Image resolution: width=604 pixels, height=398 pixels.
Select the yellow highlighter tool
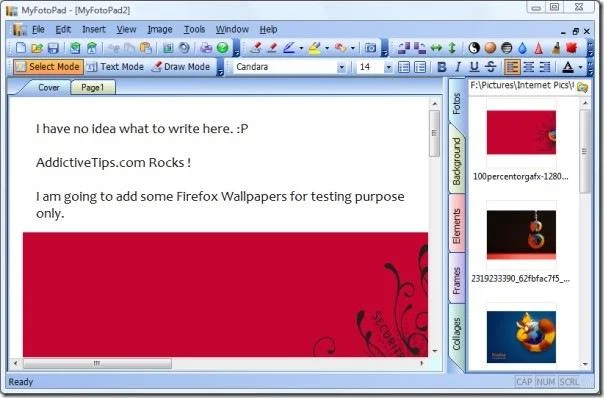click(314, 48)
